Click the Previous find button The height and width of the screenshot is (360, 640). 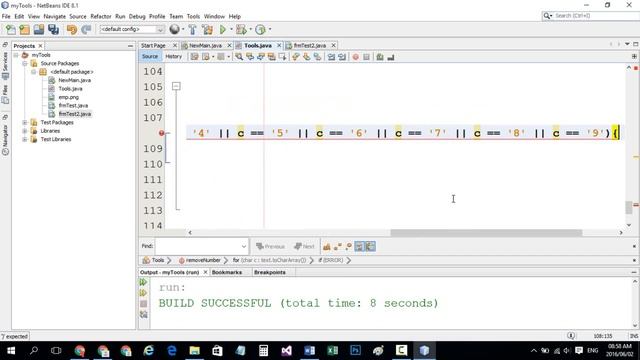click(270, 247)
